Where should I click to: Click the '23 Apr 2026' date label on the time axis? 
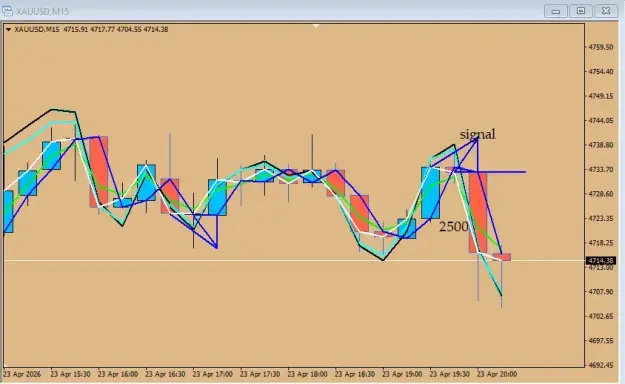22,374
